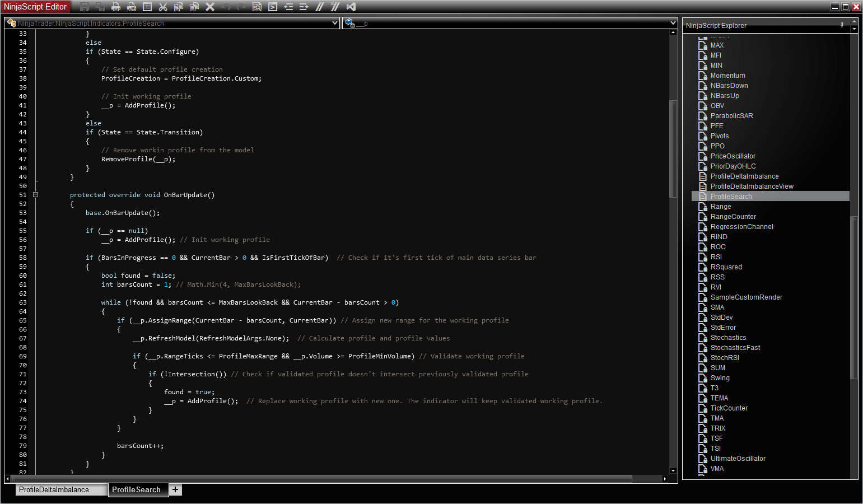Select the Pivots indicator item
Viewport: 863px width, 504px height.
coord(720,136)
